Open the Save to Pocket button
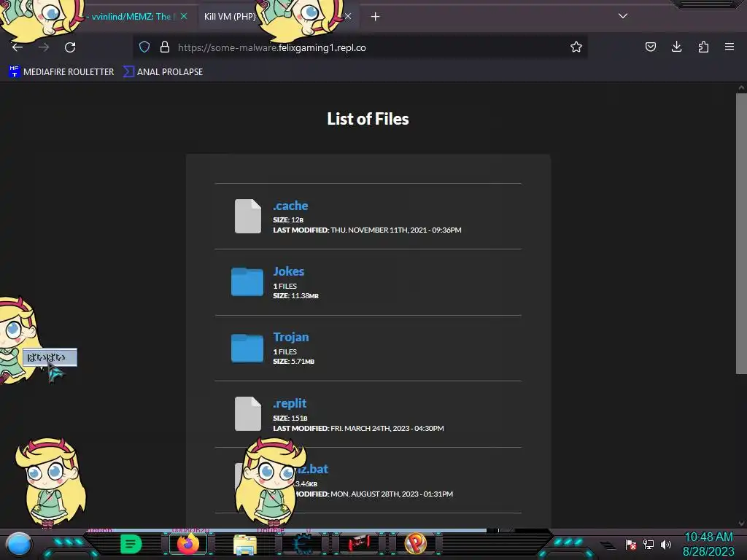Image resolution: width=747 pixels, height=560 pixels. 650,47
